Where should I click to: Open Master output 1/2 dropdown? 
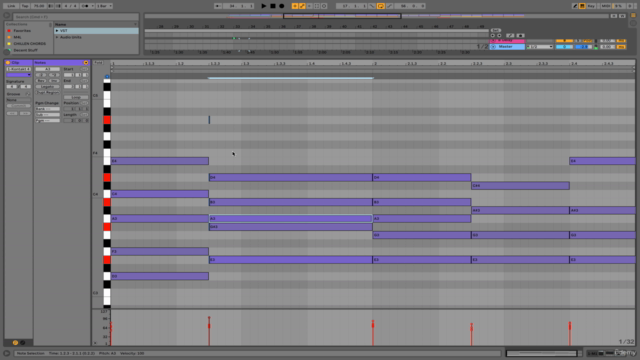pyautogui.click(x=540, y=47)
